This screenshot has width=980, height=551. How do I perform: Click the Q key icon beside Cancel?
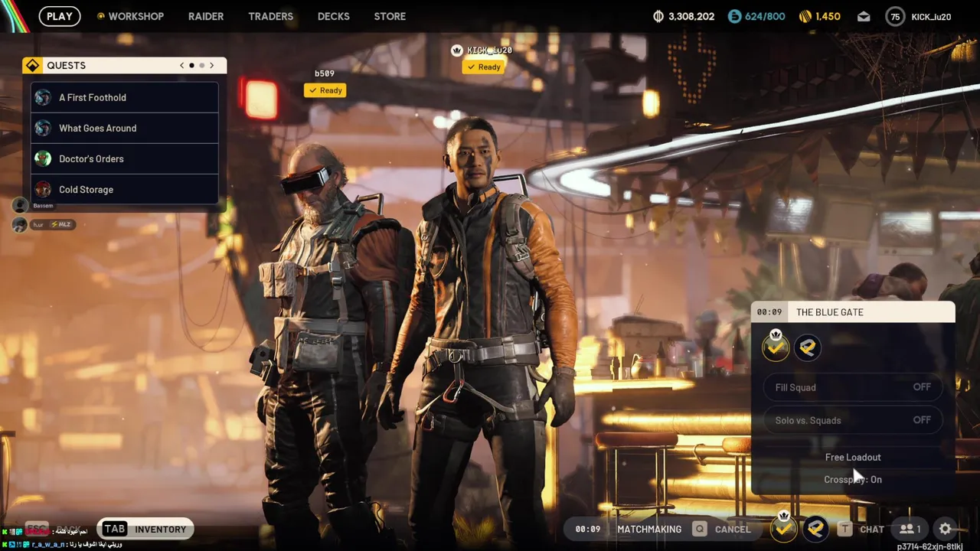pyautogui.click(x=699, y=529)
